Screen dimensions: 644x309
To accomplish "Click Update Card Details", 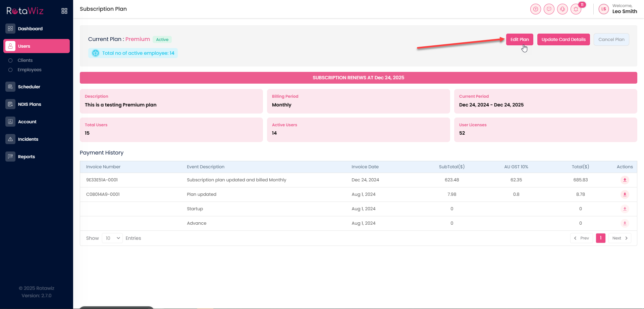I will click(x=563, y=39).
